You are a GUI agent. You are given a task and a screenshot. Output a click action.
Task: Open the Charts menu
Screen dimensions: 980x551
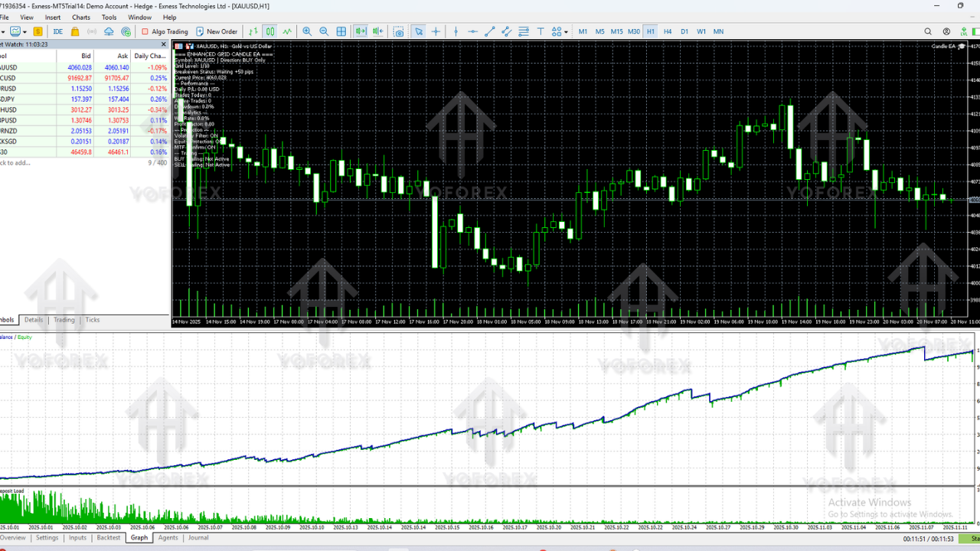pyautogui.click(x=80, y=17)
